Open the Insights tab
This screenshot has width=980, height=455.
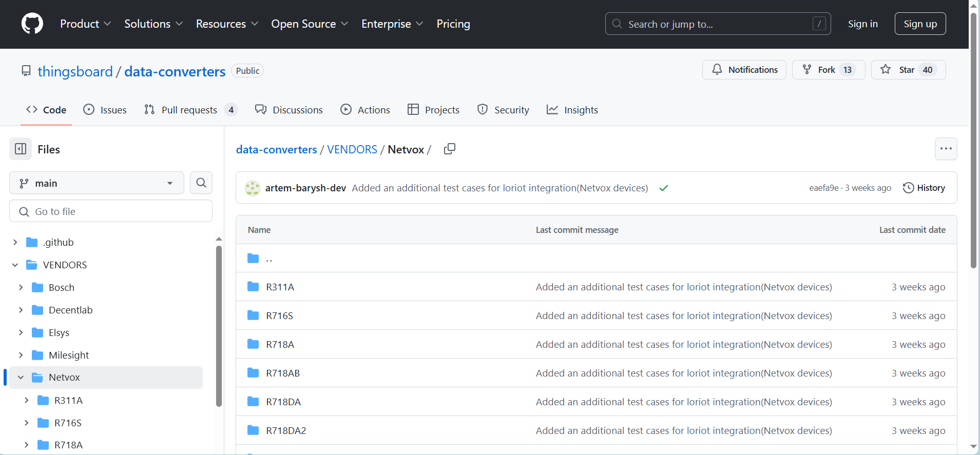coord(572,110)
